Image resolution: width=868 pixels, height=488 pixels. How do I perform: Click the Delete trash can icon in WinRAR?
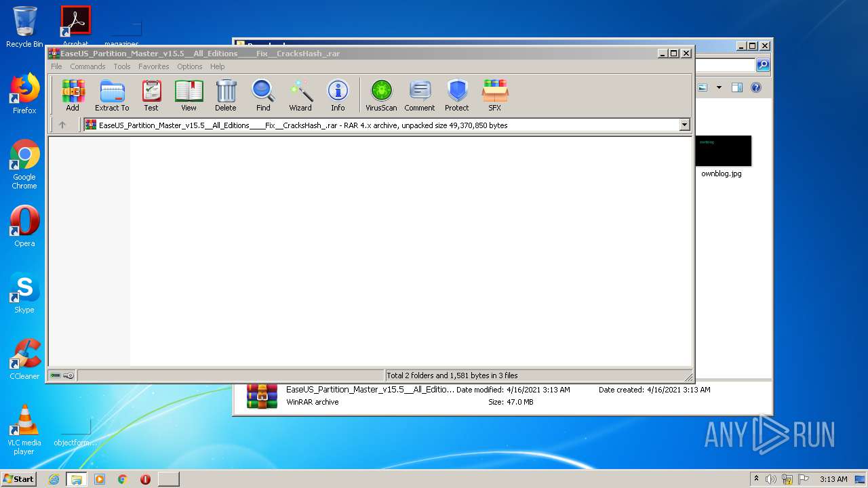tap(226, 95)
